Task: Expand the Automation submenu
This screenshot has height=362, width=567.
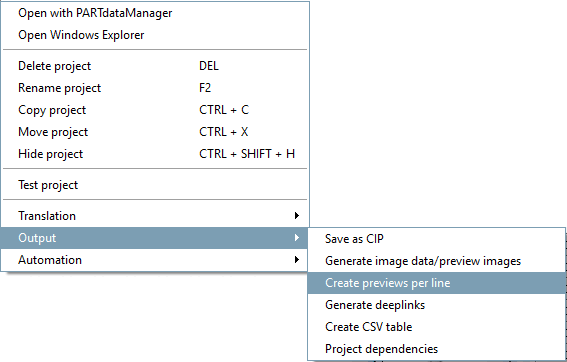Action: click(155, 260)
